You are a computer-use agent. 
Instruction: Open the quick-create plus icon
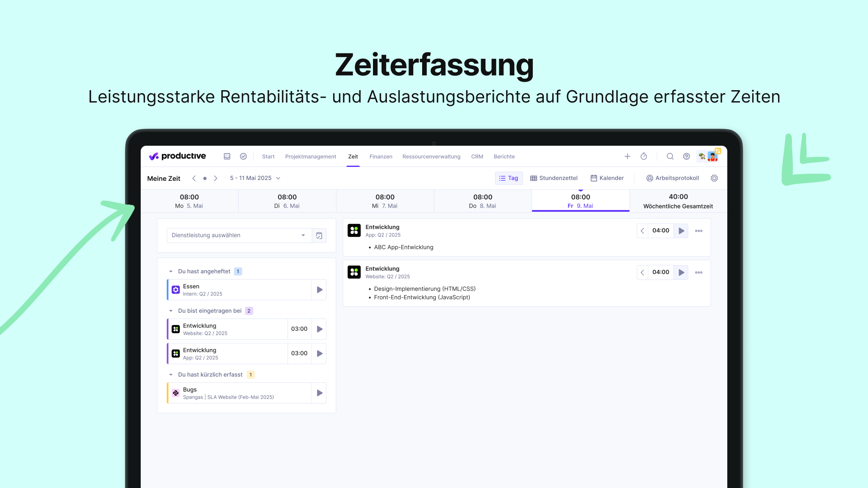[628, 156]
